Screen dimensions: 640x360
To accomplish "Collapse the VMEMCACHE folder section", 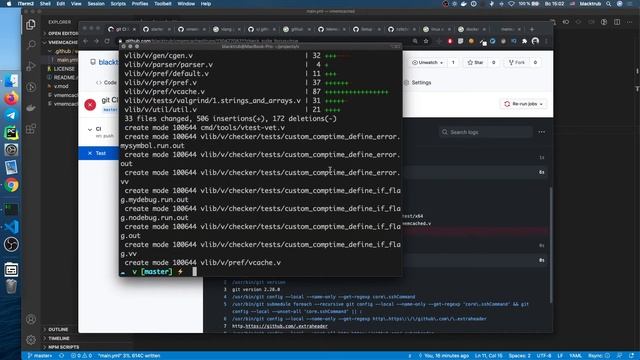I will tap(61, 42).
